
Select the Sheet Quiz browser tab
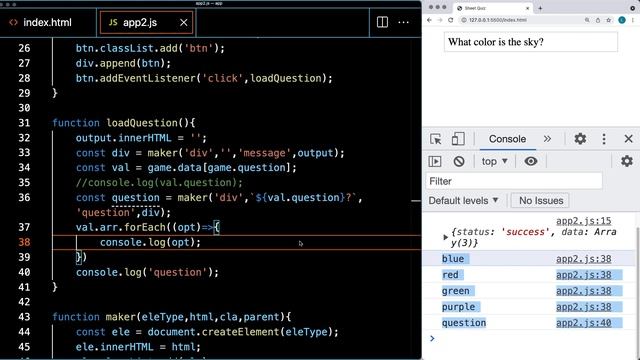click(x=492, y=8)
